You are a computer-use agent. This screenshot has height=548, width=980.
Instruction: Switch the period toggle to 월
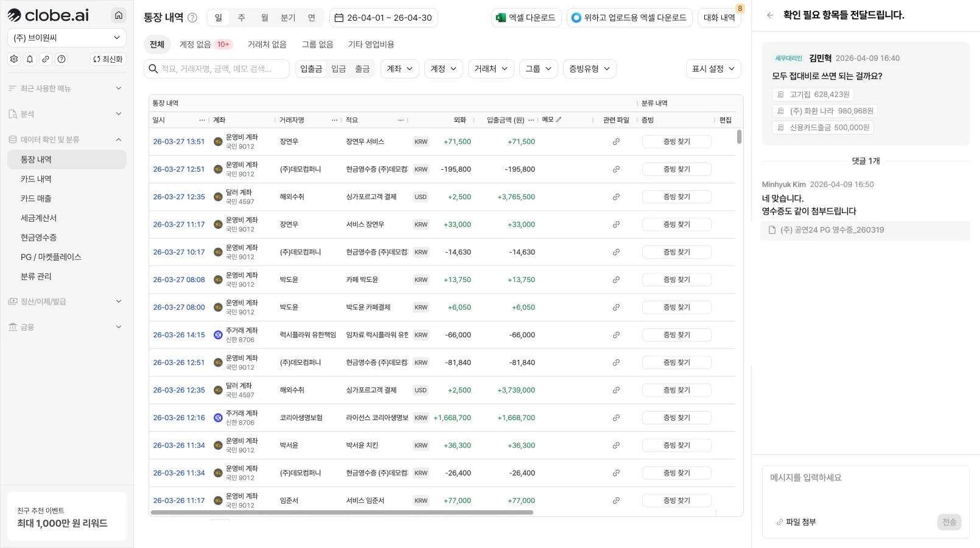point(264,18)
